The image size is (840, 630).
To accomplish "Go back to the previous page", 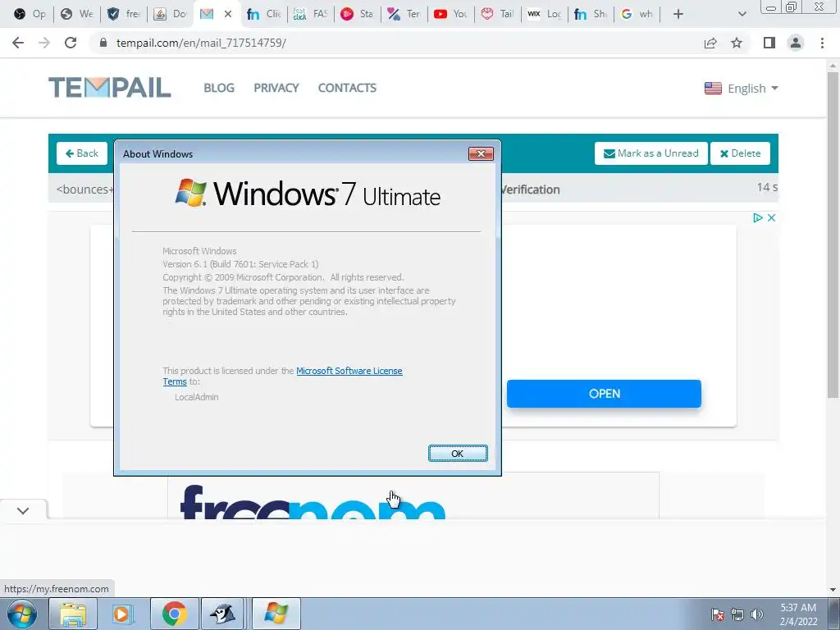I will click(18, 43).
